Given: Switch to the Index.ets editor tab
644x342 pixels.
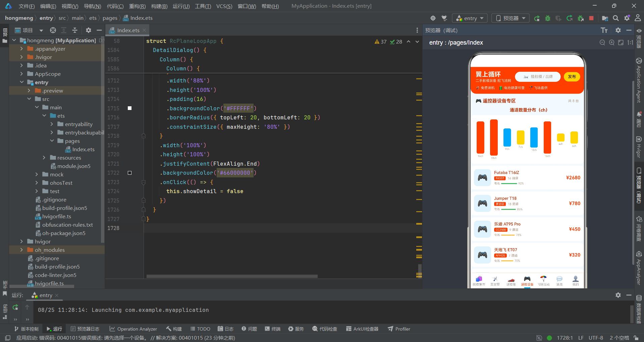Looking at the screenshot, I should pos(128,30).
